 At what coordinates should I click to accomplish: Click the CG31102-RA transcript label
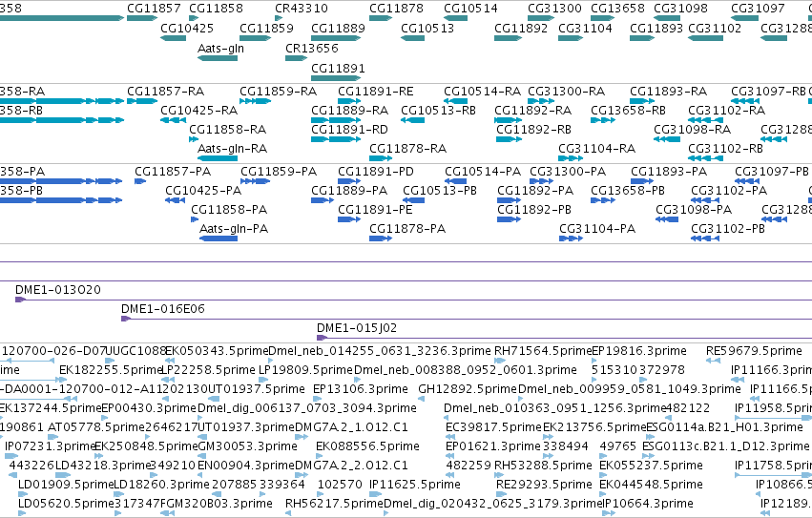726,111
